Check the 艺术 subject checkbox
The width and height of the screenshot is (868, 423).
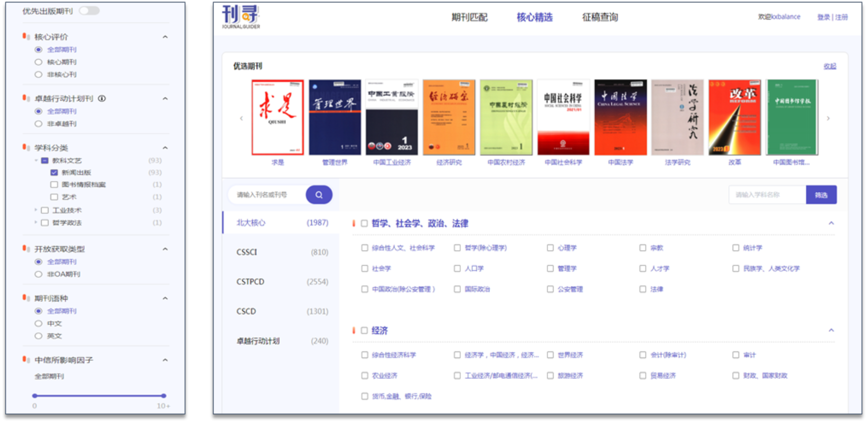[x=54, y=197]
